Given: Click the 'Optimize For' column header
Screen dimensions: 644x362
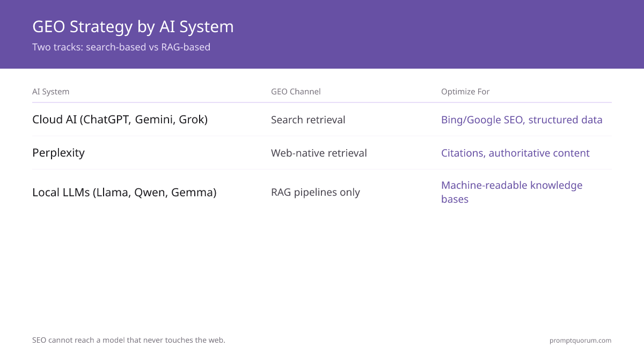Looking at the screenshot, I should [465, 92].
